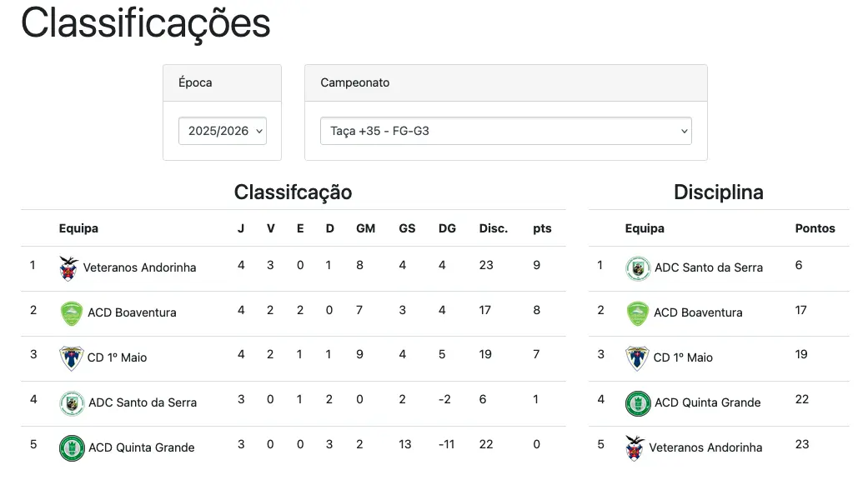868x485 pixels.
Task: Click Veteranos Andorinha crest in Classificação table
Action: 68,267
